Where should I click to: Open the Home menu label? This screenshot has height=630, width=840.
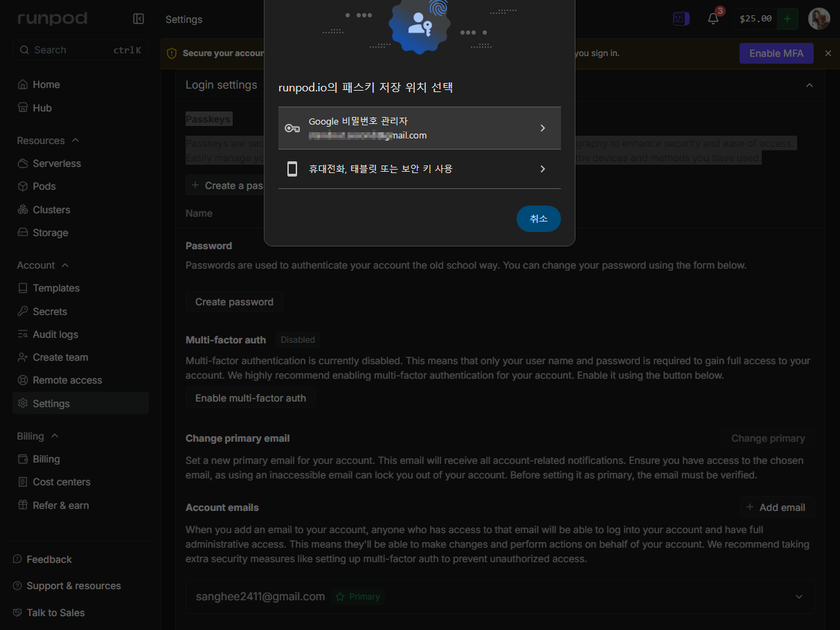[x=46, y=84]
